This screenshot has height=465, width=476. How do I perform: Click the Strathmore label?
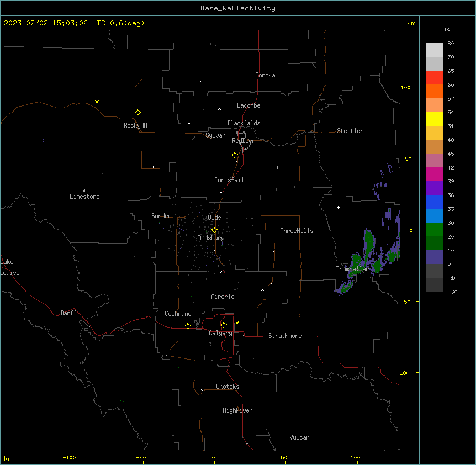pos(285,336)
